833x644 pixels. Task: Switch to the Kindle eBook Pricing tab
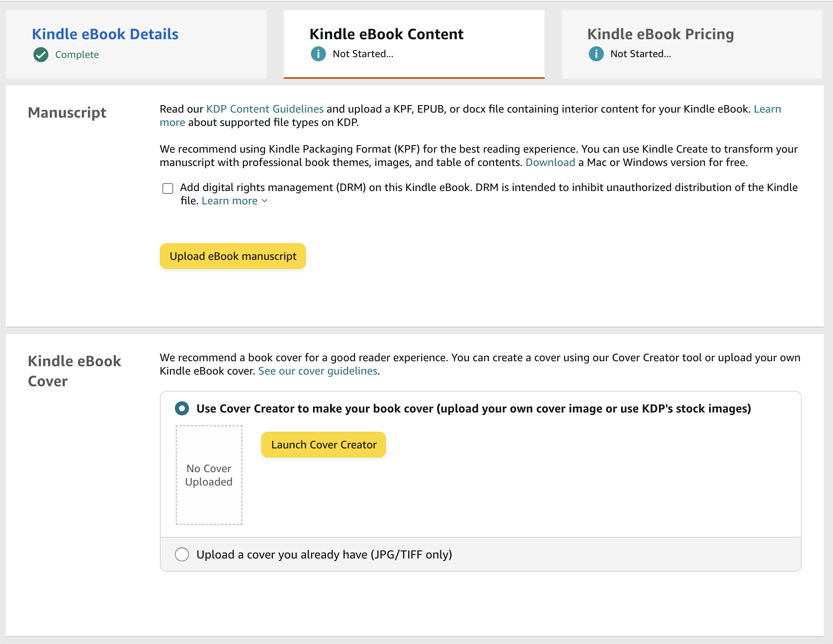692,44
